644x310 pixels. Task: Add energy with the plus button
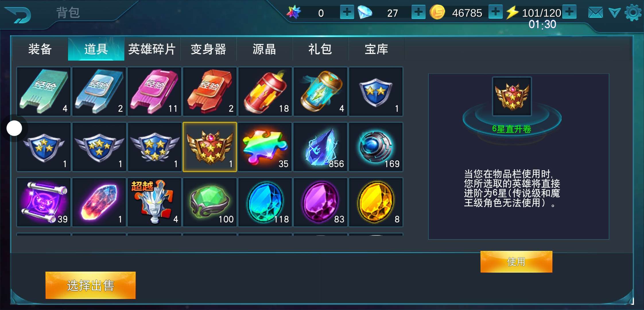pos(569,12)
